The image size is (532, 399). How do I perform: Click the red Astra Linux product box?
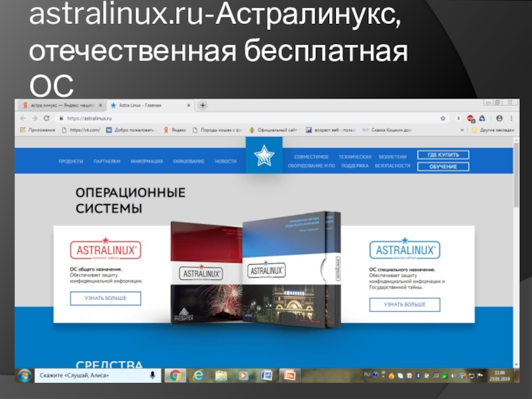point(206,273)
